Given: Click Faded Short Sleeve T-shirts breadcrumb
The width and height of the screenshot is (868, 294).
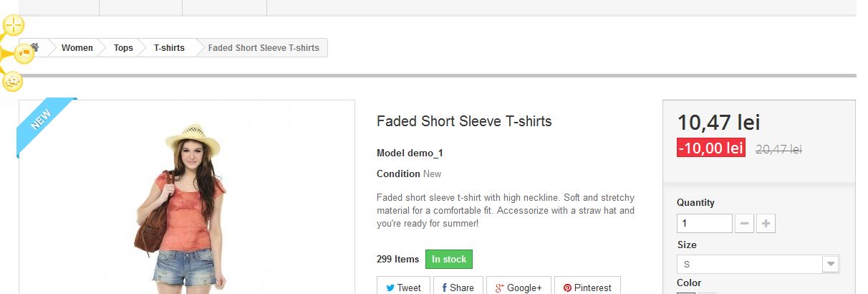Looking at the screenshot, I should click(264, 48).
